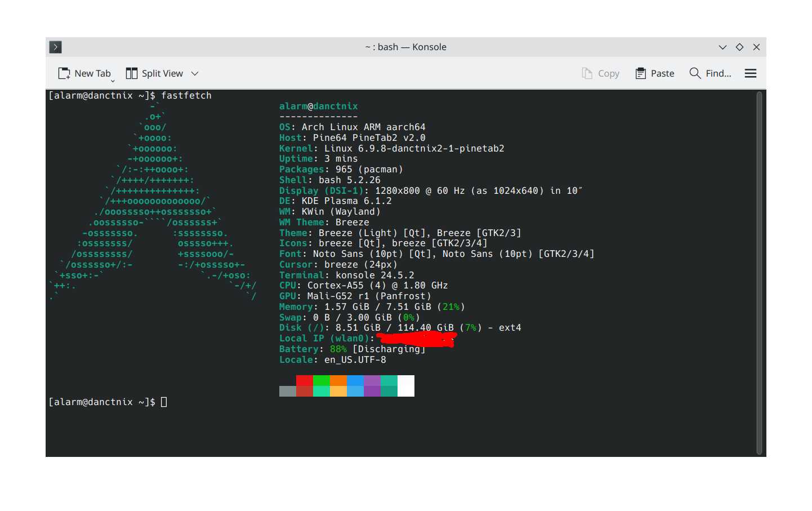Click the Paste toolbar button

point(654,73)
